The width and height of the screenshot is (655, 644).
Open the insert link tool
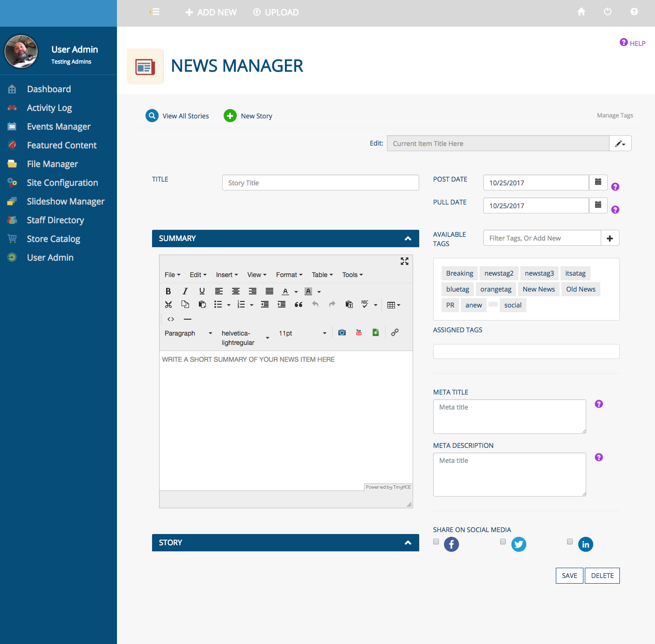[x=395, y=332]
